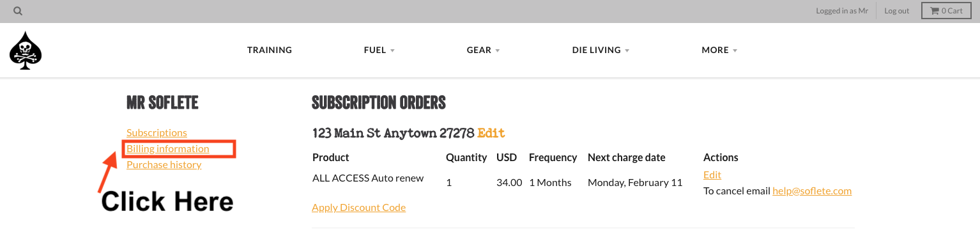View the Purchase history link
The width and height of the screenshot is (980, 234).
[x=164, y=164]
